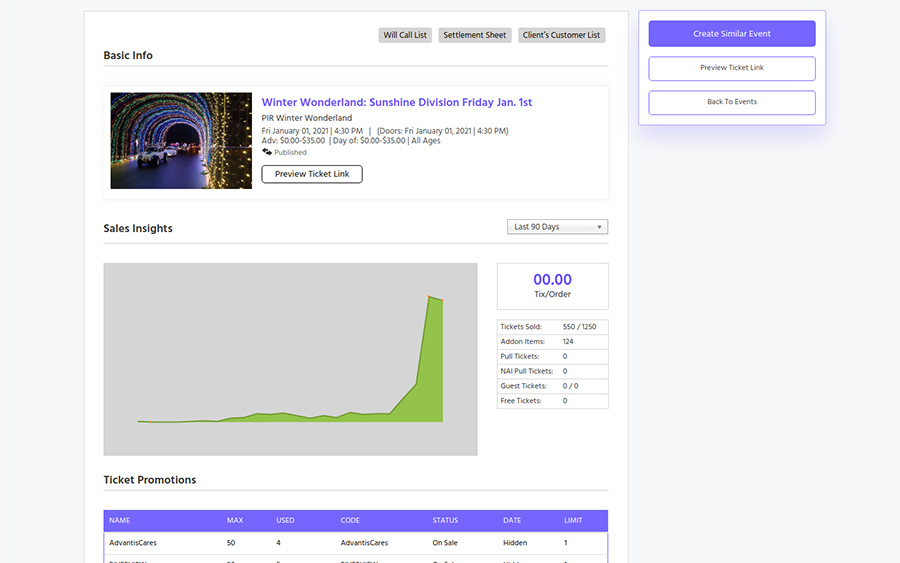Click Preview Ticket Link under event details
This screenshot has height=563, width=900.
pyautogui.click(x=312, y=174)
